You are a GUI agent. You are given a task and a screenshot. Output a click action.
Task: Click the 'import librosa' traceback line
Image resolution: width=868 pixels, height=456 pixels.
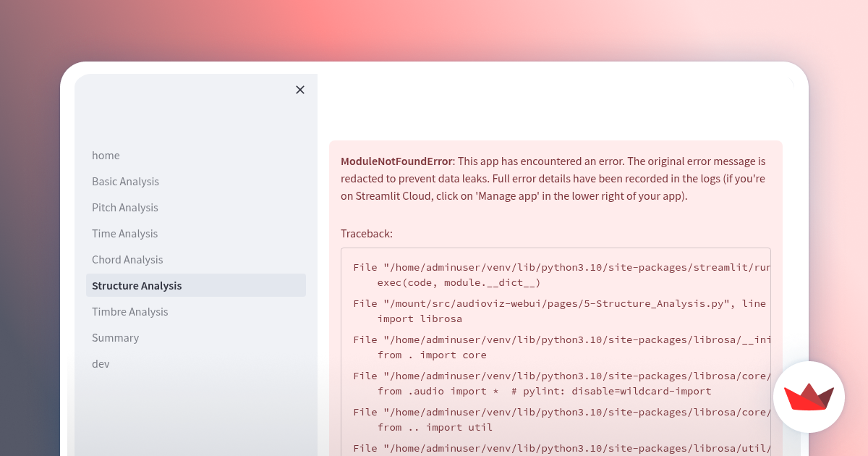(420, 318)
